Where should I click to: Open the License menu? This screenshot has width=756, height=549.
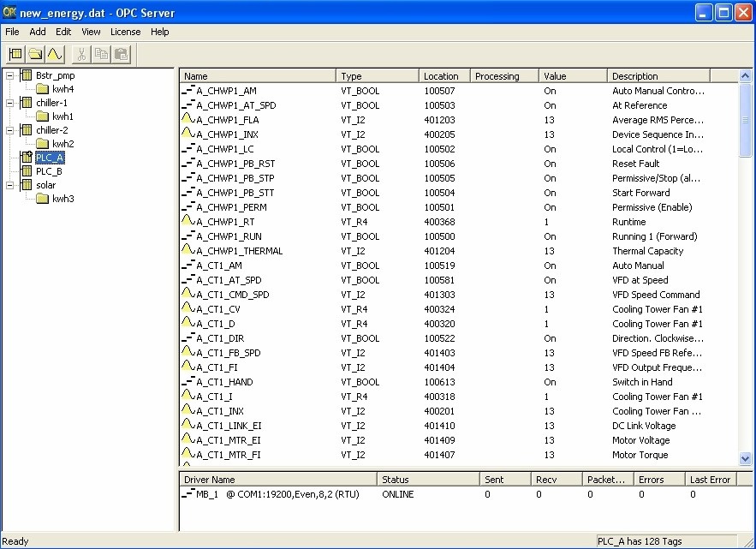click(x=125, y=32)
